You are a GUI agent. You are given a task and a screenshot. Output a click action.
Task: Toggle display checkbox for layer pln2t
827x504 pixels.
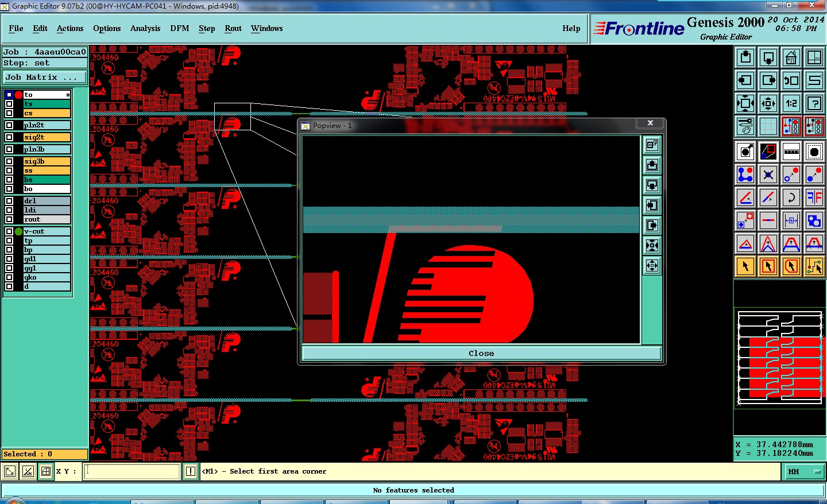point(9,125)
